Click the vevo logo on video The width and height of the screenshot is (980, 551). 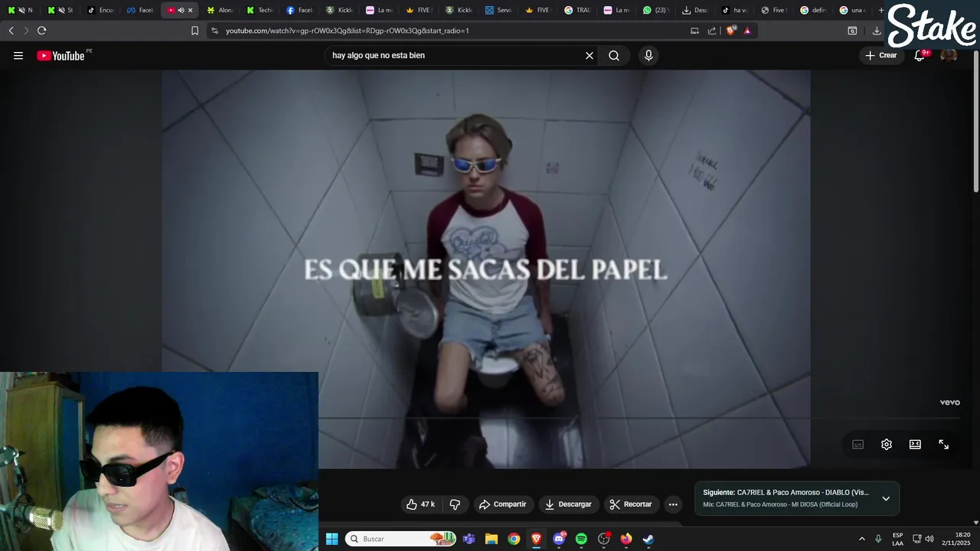point(949,403)
